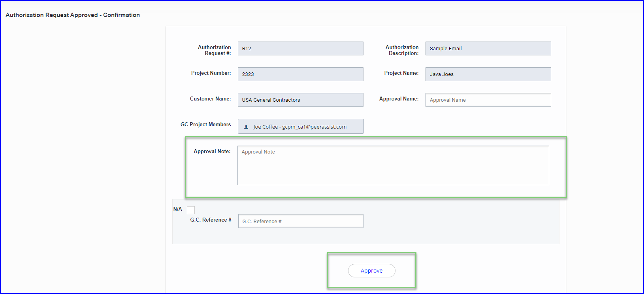Click the 'Project Name:' label
Viewport: 644px width, 294px height.
[401, 73]
